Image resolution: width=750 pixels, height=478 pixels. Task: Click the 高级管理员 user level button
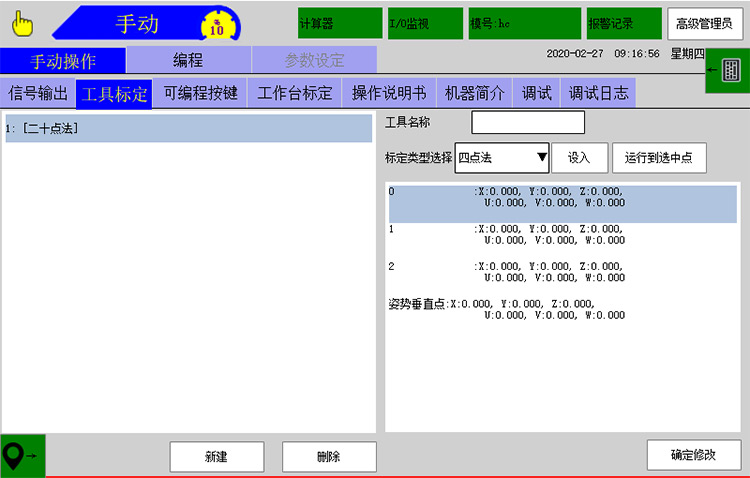(x=705, y=23)
